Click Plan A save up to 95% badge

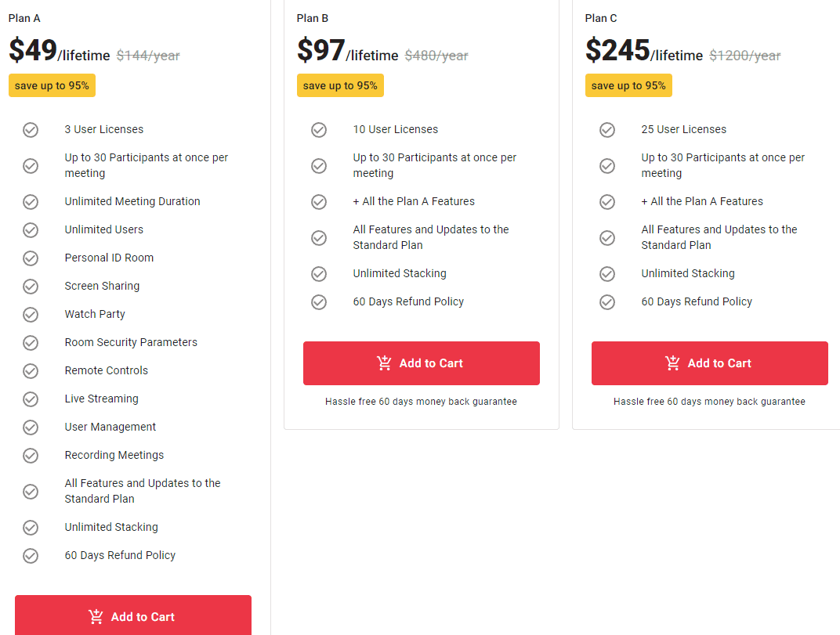(52, 85)
